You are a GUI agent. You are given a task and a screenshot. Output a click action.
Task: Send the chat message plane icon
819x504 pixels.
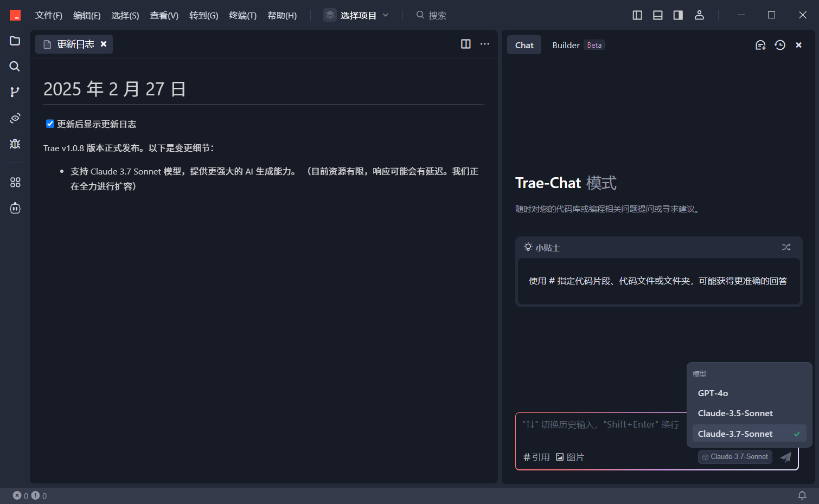coord(786,457)
